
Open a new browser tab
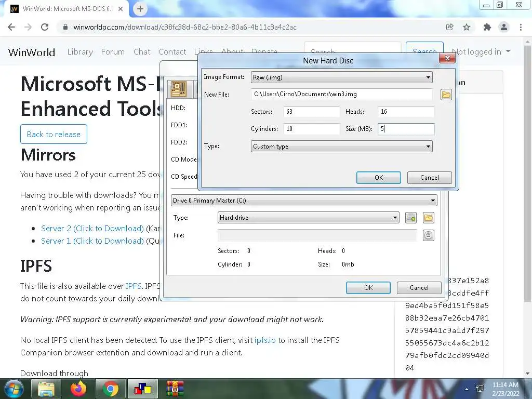pyautogui.click(x=140, y=9)
